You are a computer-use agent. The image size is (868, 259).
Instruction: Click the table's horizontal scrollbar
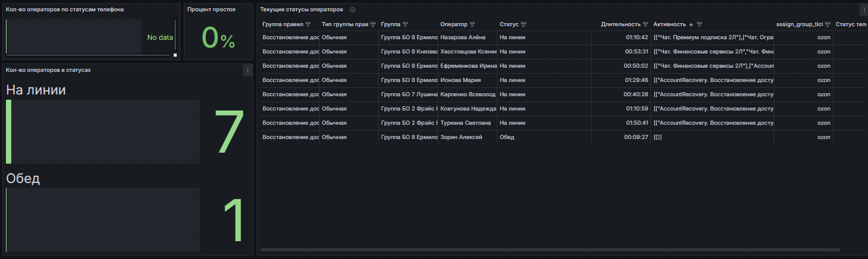[550, 249]
